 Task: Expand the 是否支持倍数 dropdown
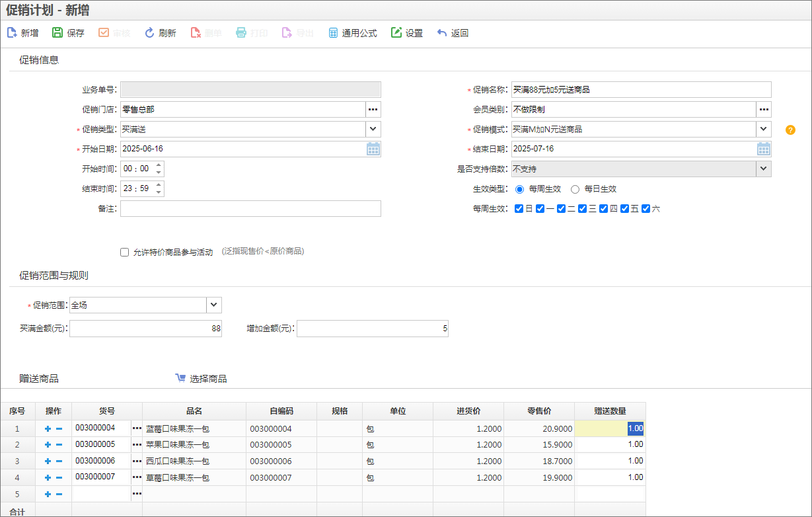point(764,169)
